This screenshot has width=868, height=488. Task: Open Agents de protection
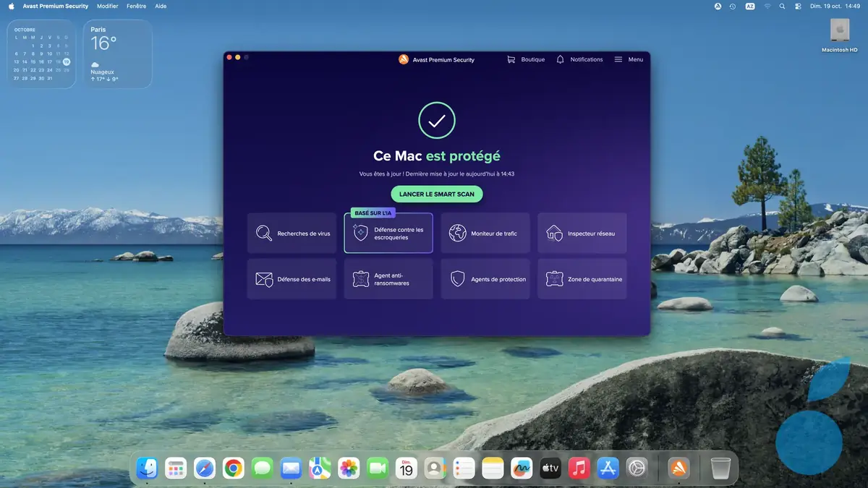tap(485, 278)
